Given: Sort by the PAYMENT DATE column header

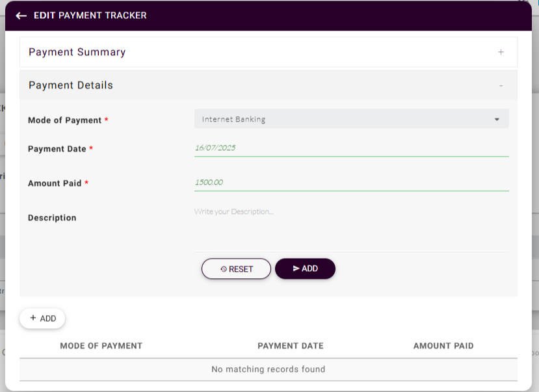Looking at the screenshot, I should [290, 346].
